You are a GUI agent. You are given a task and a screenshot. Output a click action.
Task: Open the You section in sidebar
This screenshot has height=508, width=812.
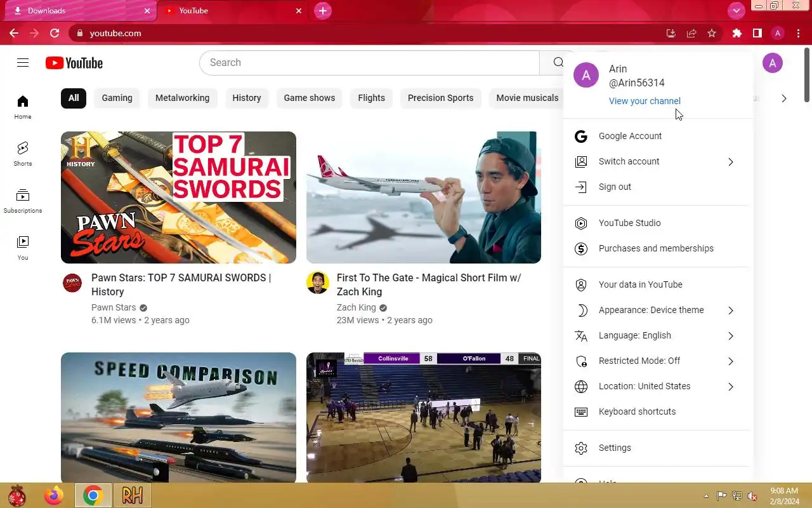pyautogui.click(x=23, y=248)
